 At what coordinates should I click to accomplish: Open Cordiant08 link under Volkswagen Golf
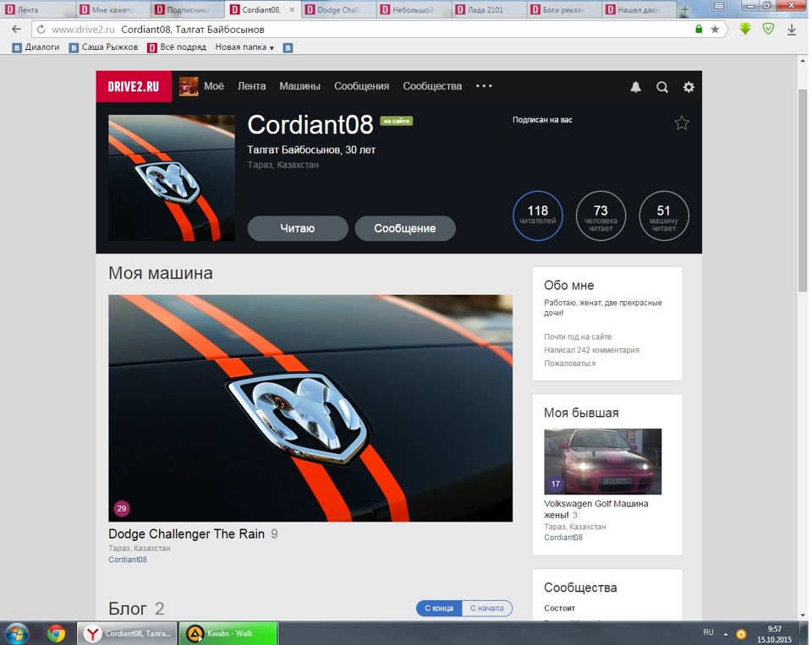click(563, 538)
